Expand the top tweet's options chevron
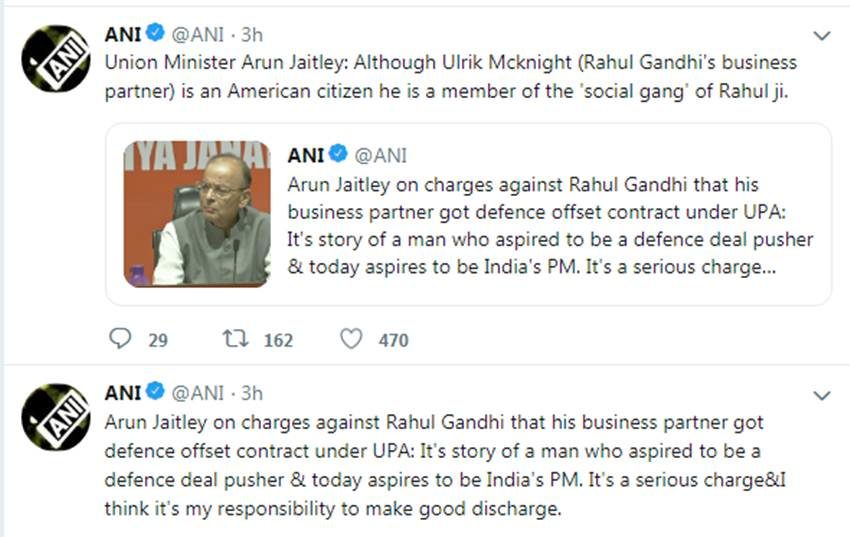Screen dimensions: 850x537 822,37
